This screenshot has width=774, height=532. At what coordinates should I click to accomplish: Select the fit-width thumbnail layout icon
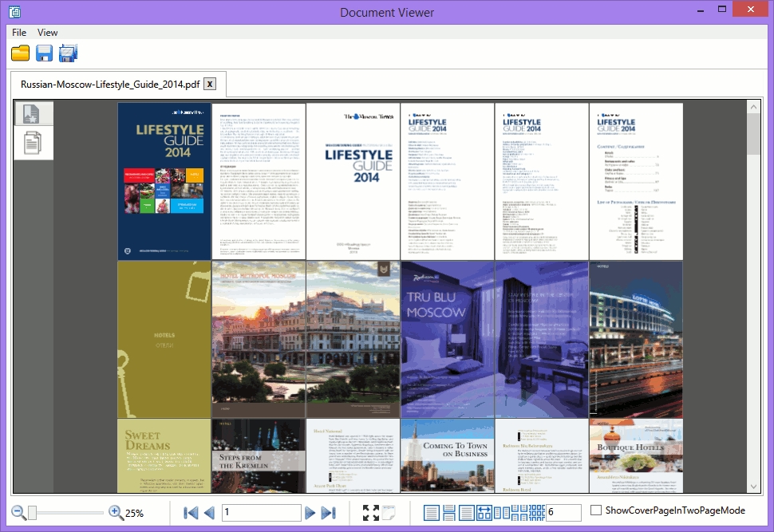(484, 513)
